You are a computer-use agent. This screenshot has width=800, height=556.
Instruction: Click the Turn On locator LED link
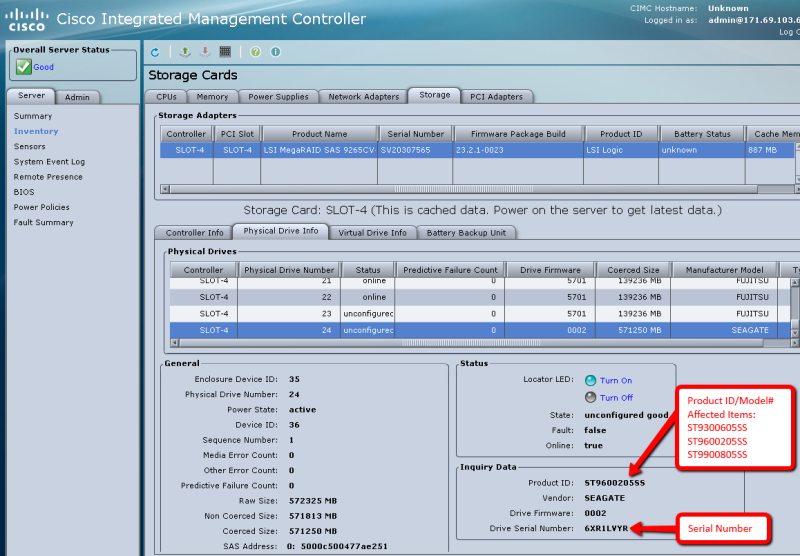tap(616, 381)
